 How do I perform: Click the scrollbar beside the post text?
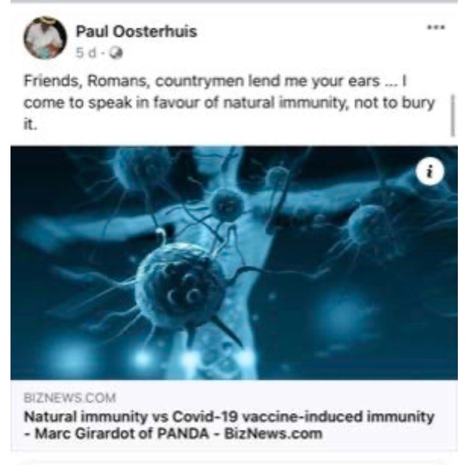(x=453, y=116)
